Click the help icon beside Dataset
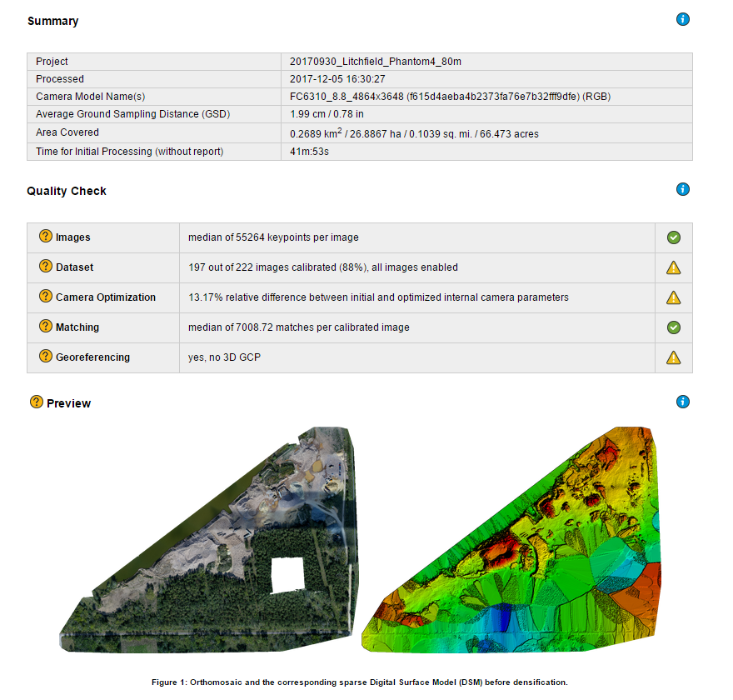This screenshot has width=733, height=700. 45,266
